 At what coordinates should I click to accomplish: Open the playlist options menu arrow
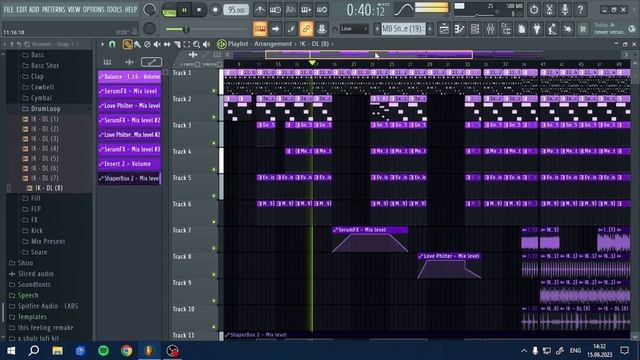click(102, 44)
